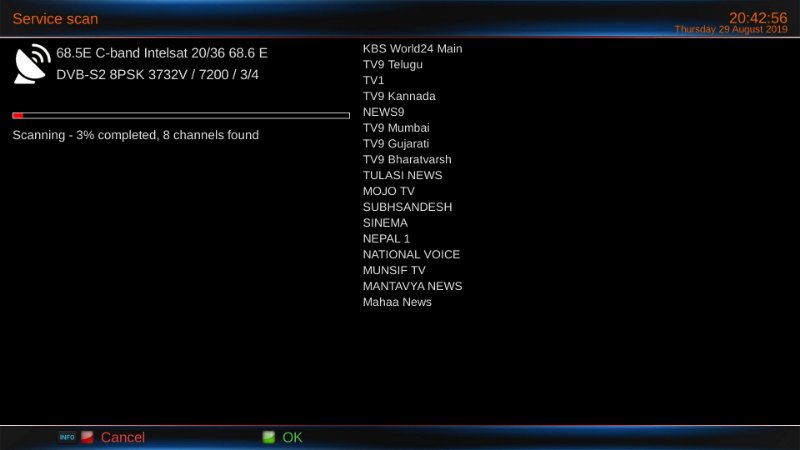Select TV9 Kannada channel
This screenshot has height=450, width=800.
399,96
